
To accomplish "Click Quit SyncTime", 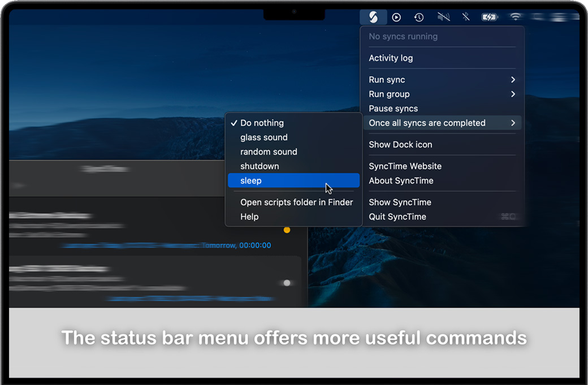I will (x=397, y=217).
